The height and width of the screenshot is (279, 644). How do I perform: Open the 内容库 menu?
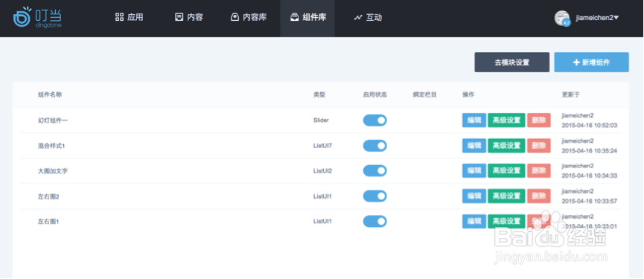point(249,17)
